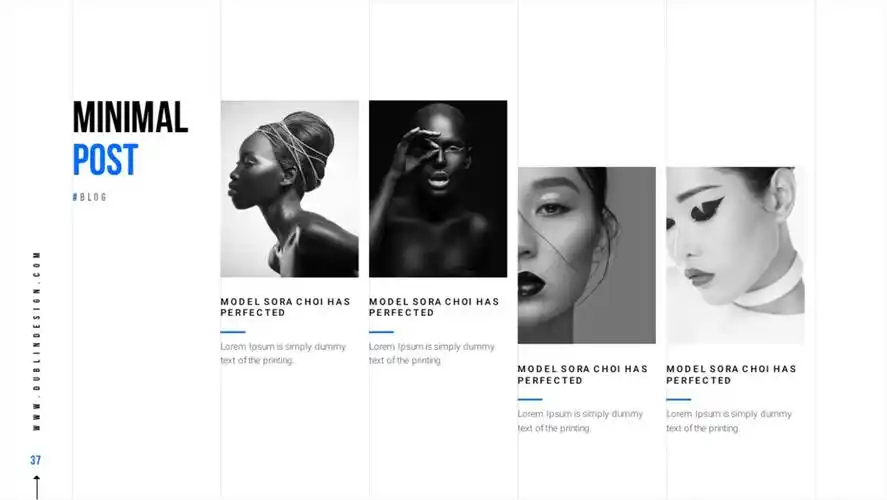Screen dimensions: 887x500
Task: Click the third column MODEL SORA CHOI title
Action: [x=583, y=374]
